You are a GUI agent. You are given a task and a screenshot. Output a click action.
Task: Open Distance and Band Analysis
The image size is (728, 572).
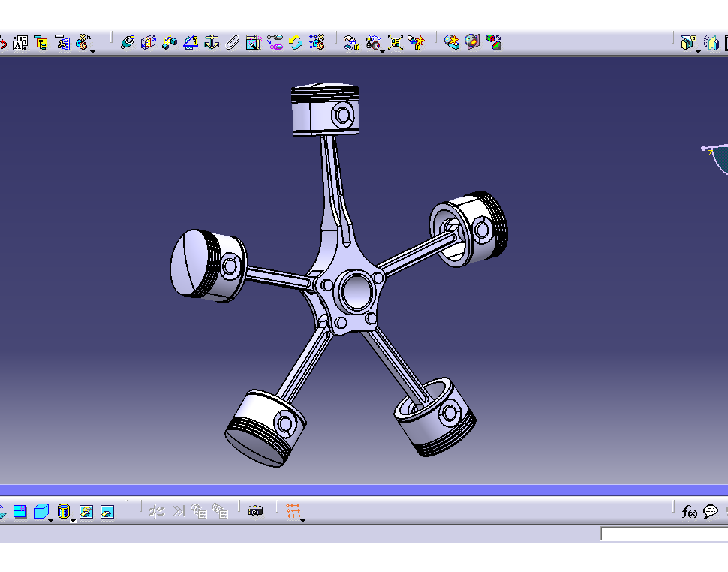494,42
